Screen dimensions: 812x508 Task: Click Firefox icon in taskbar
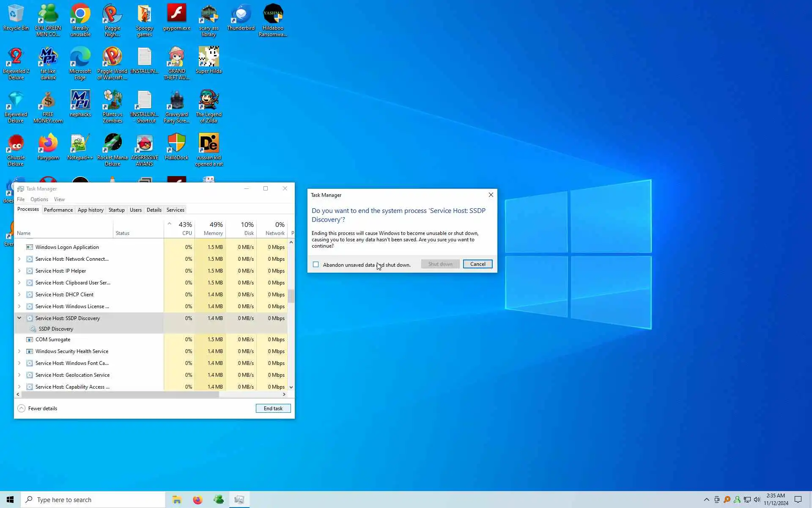point(198,500)
